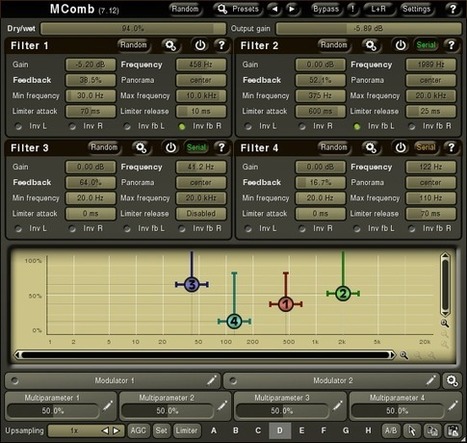
Task: Decrease Upsampling with left arrow
Action: coord(105,431)
